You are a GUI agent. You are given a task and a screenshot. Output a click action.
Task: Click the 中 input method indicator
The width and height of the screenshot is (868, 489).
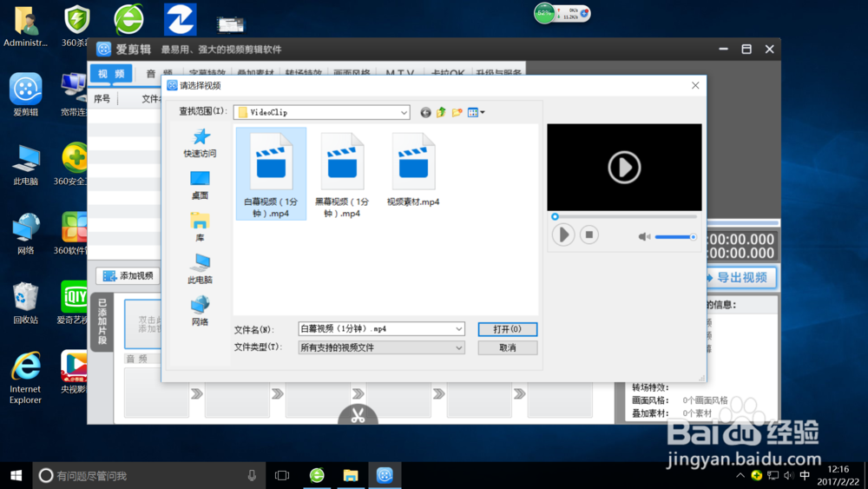(805, 476)
